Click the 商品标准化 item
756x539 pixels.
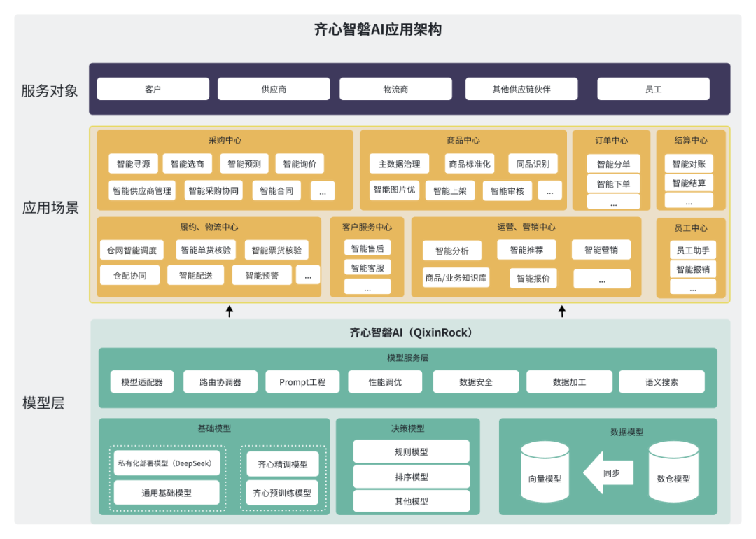(470, 164)
